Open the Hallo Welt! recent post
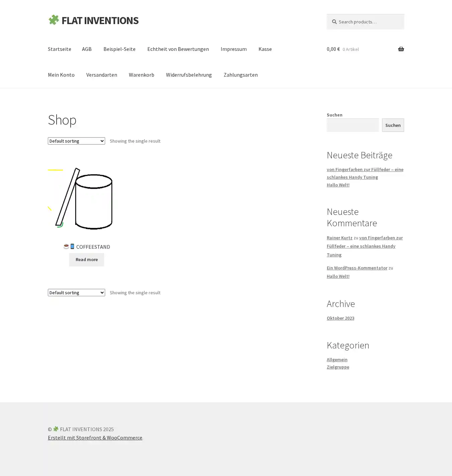 [338, 185]
